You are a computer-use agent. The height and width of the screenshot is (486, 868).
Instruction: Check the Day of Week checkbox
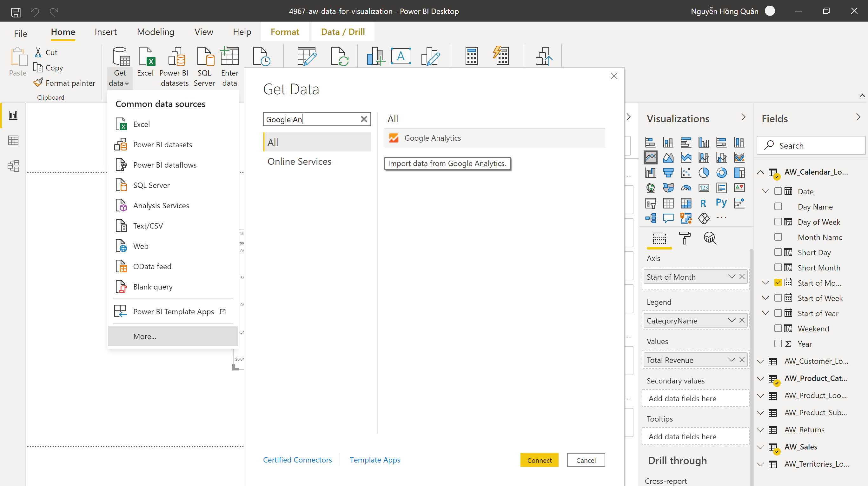click(x=778, y=222)
